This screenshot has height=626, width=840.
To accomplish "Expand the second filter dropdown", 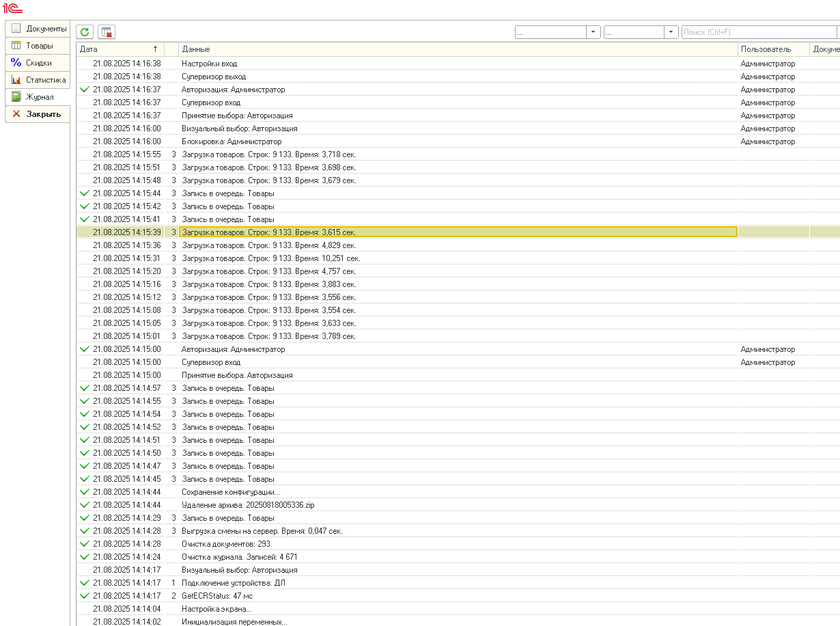I will pyautogui.click(x=671, y=32).
